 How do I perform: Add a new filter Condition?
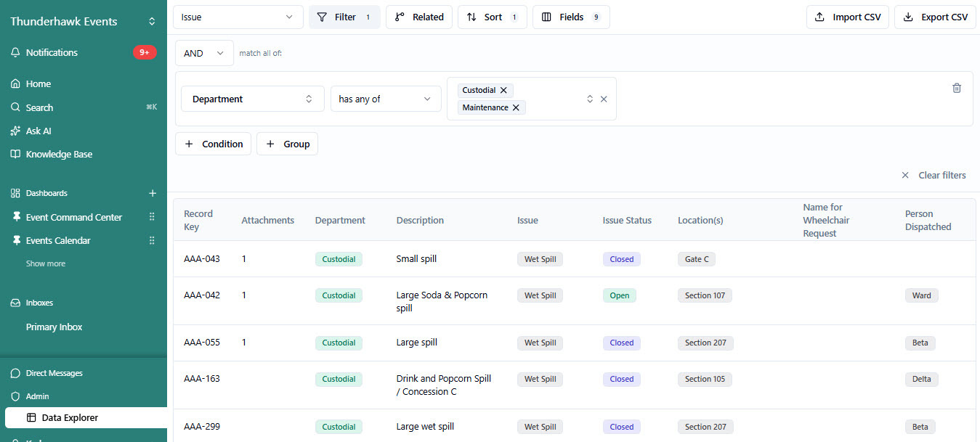click(x=214, y=144)
